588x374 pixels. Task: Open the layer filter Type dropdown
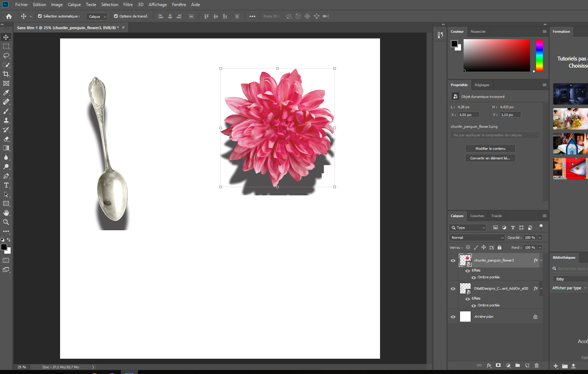click(467, 227)
